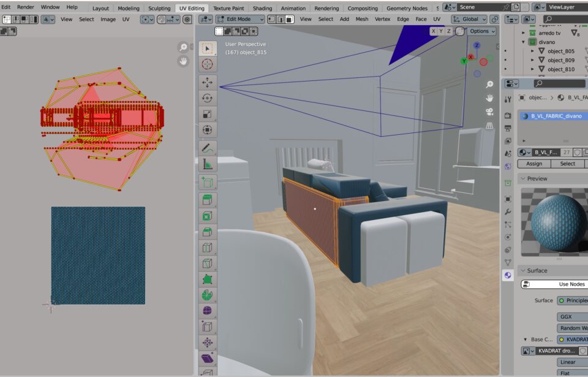Click the Add Cube tool icon
The image size is (588, 377).
pos(207,183)
